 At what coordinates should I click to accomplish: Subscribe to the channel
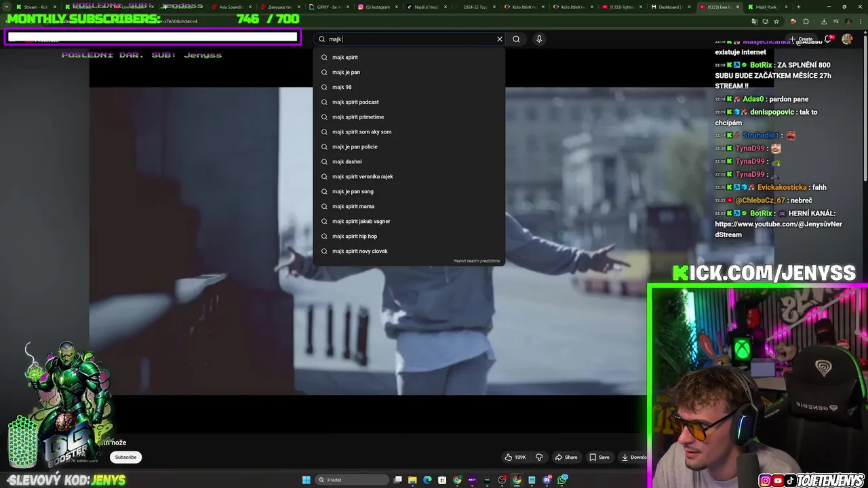click(125, 457)
